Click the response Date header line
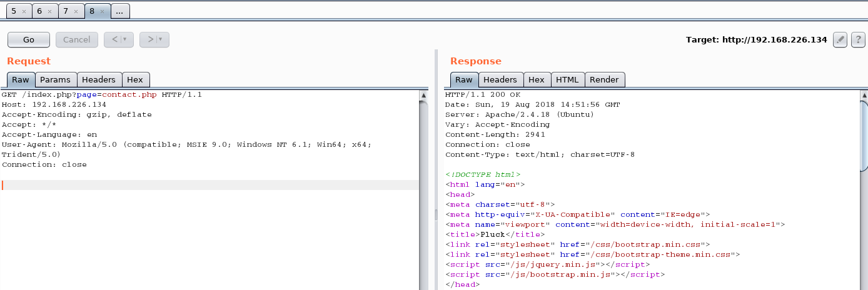Image resolution: width=868 pixels, height=290 pixels. click(533, 104)
